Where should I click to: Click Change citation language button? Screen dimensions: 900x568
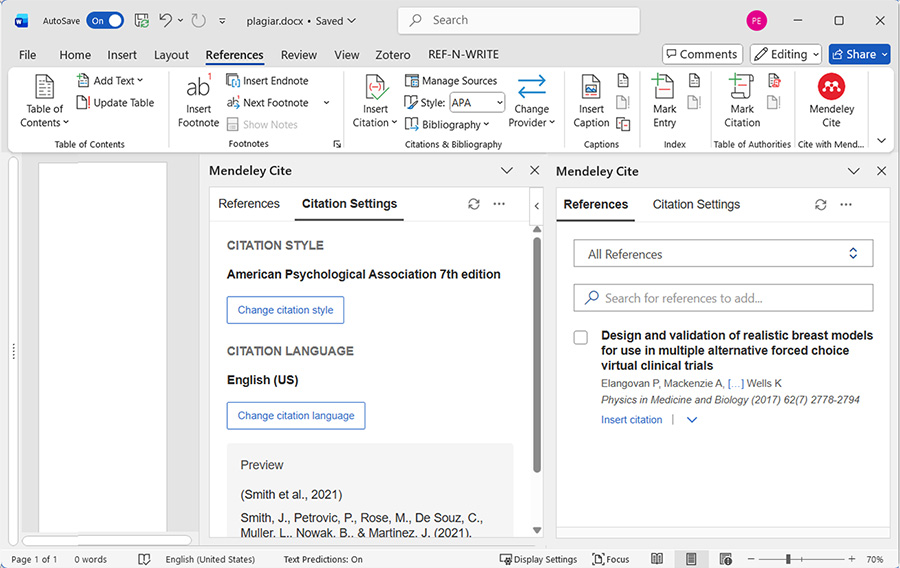coord(296,415)
